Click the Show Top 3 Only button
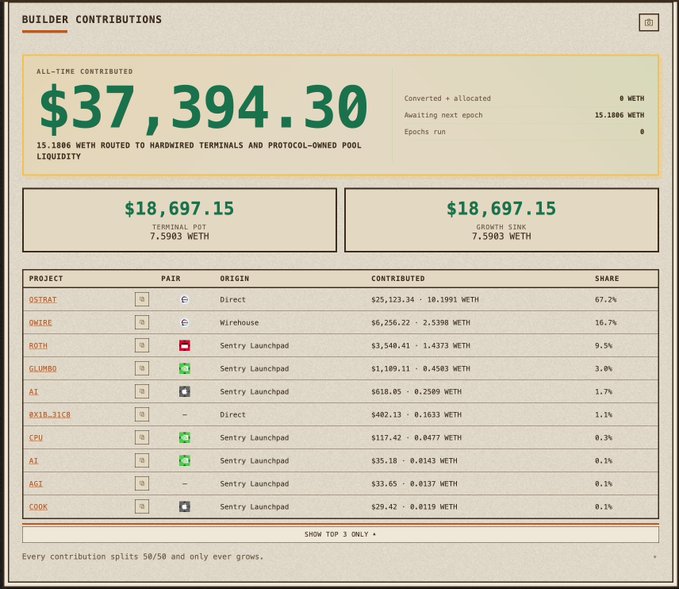Screen dimensions: 679x589 [x=340, y=534]
